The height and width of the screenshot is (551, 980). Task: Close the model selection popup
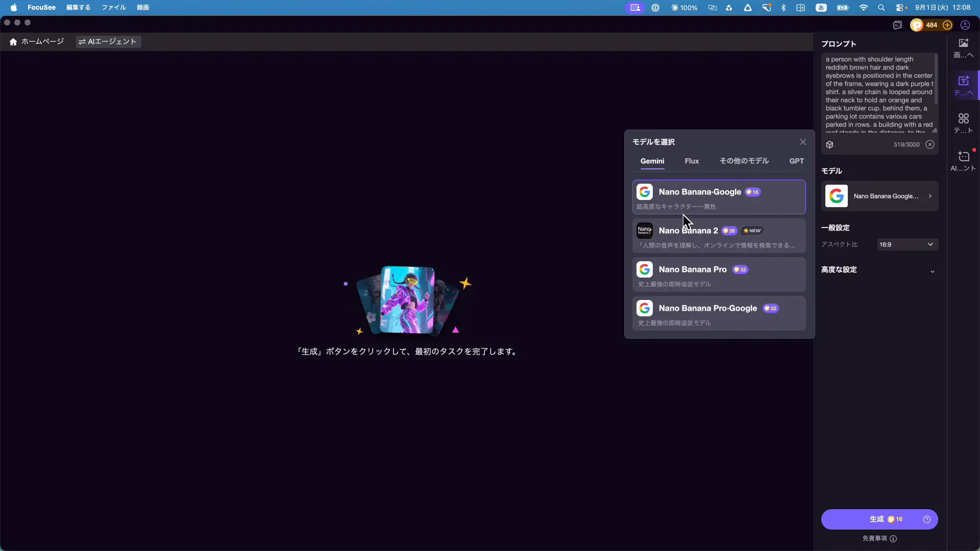pos(803,142)
